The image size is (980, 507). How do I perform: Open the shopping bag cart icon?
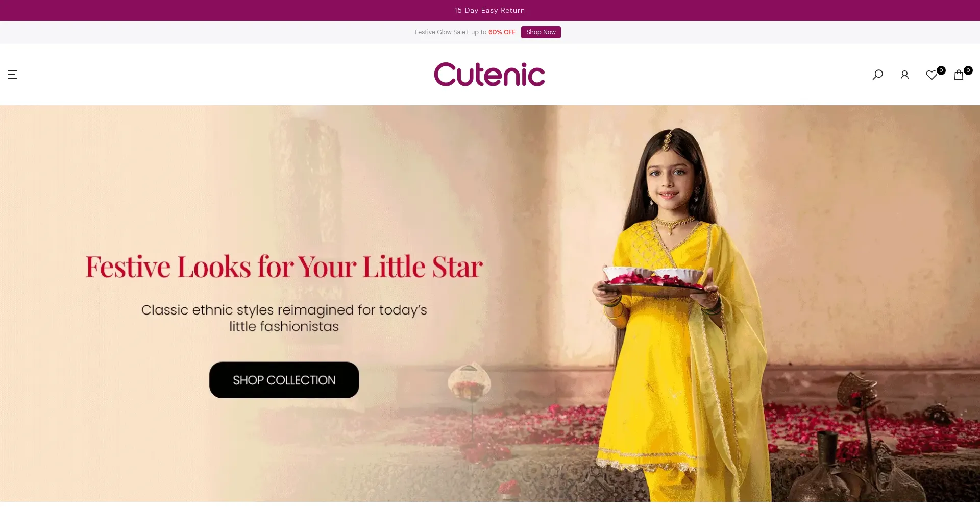click(959, 75)
